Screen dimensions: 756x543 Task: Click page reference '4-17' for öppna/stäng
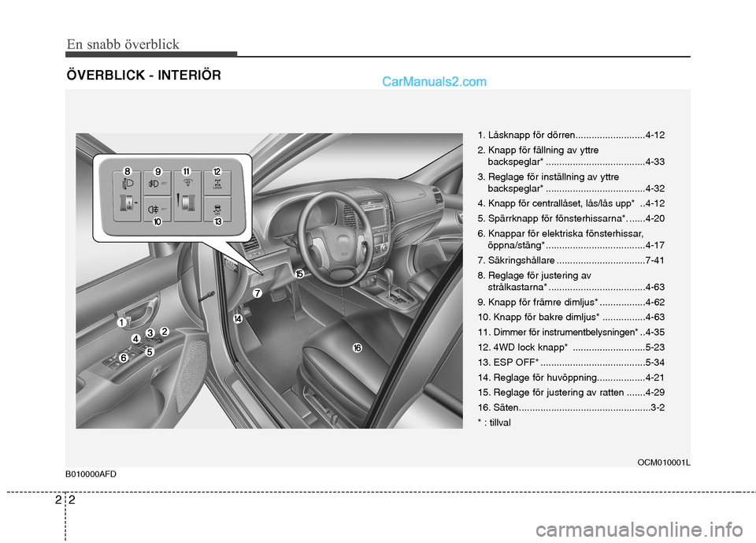click(x=654, y=245)
